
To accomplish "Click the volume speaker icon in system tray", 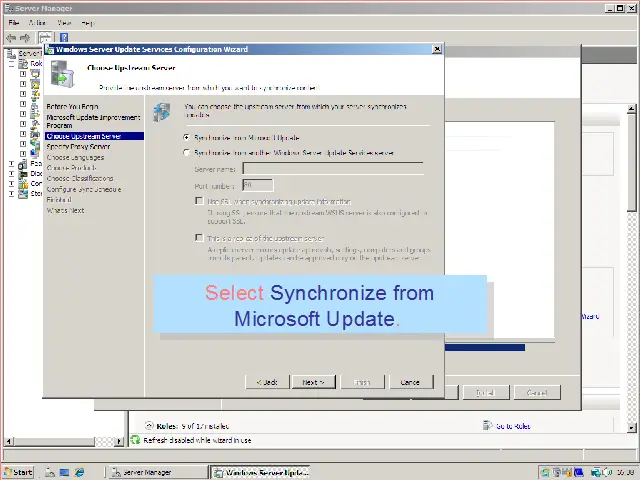I will pyautogui.click(x=606, y=472).
